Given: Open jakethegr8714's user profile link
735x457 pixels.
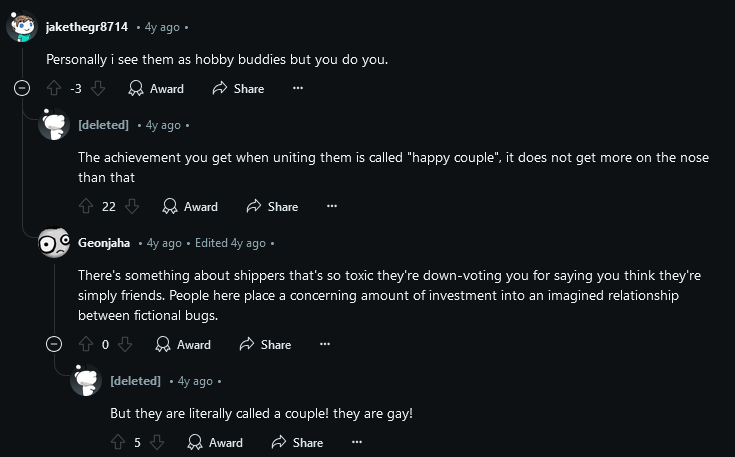Looking at the screenshot, I should (87, 27).
